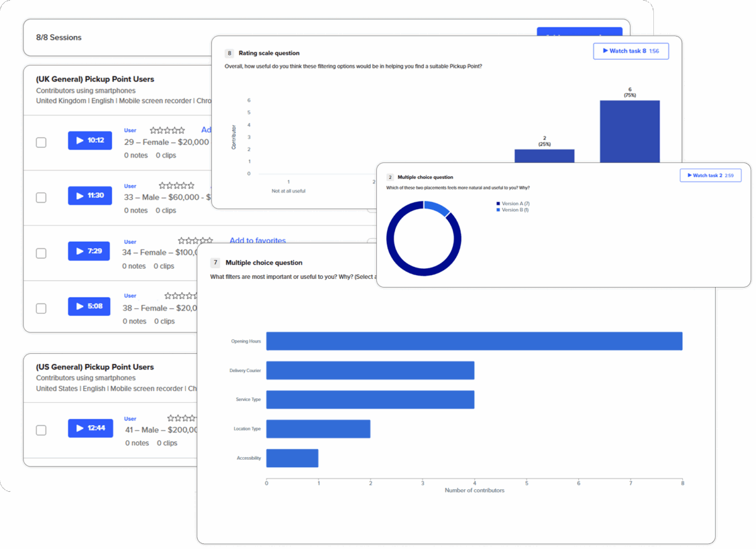Rate the 33 Male session stars
The height and width of the screenshot is (549, 756).
point(176,186)
